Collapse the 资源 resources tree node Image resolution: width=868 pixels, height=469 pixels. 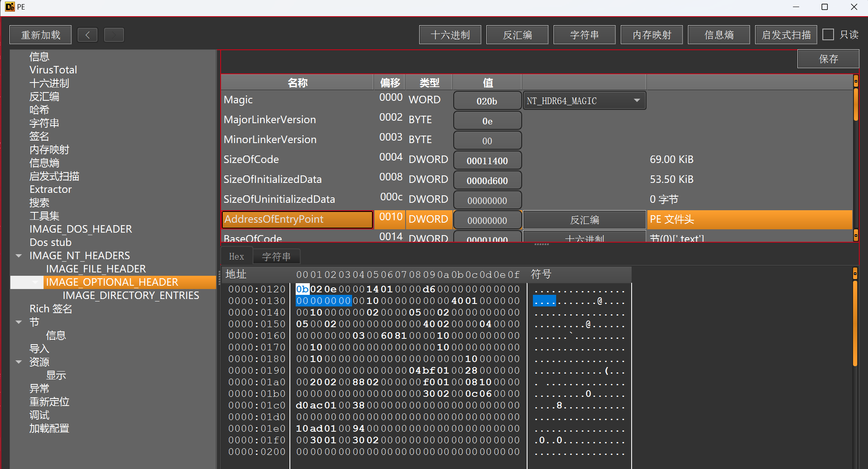click(x=19, y=362)
